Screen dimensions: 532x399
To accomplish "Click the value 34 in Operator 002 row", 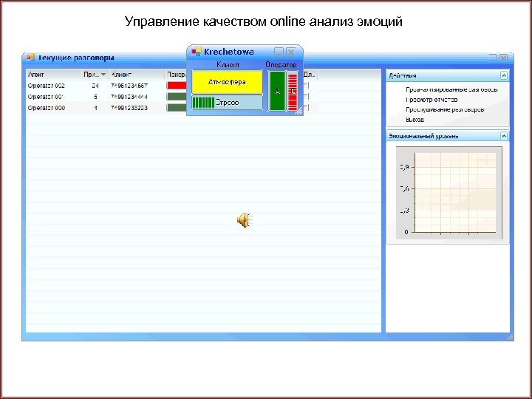I will tap(95, 86).
